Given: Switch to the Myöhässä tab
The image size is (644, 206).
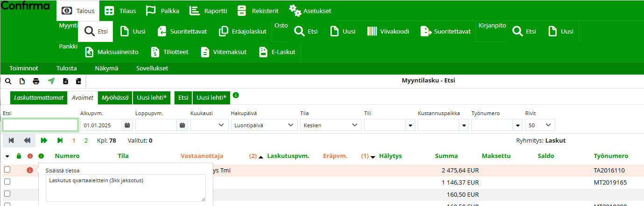Looking at the screenshot, I should [115, 98].
